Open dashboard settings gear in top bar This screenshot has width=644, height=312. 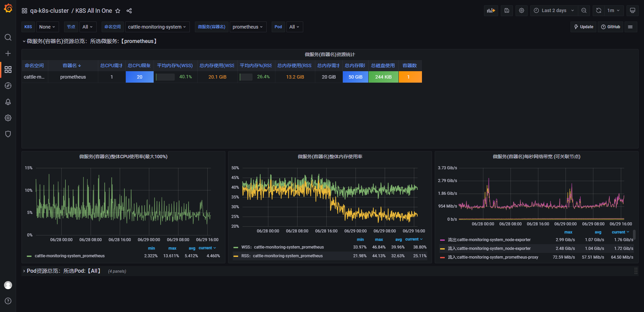522,10
